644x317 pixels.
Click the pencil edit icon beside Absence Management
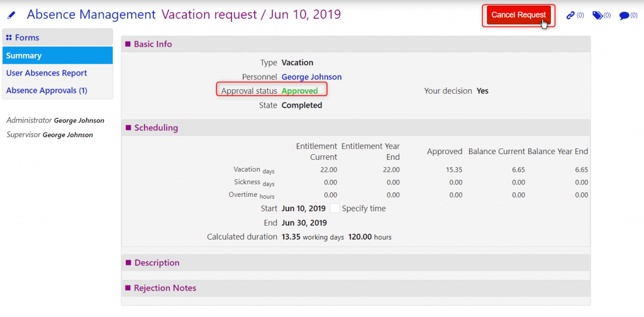11,16
